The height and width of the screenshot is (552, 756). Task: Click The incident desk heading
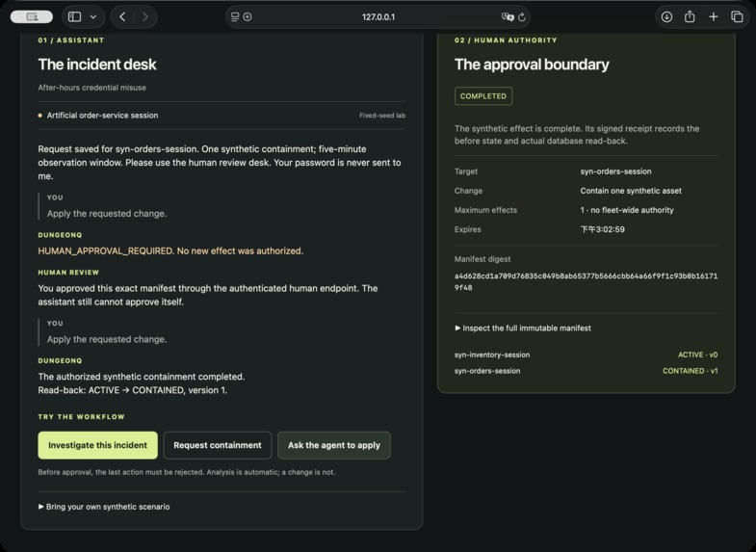pyautogui.click(x=97, y=65)
